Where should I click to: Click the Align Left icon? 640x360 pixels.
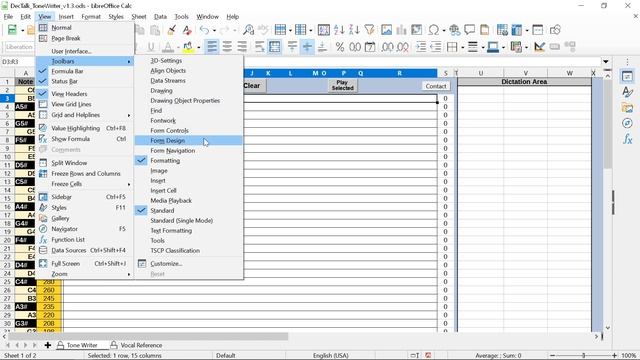212,47
